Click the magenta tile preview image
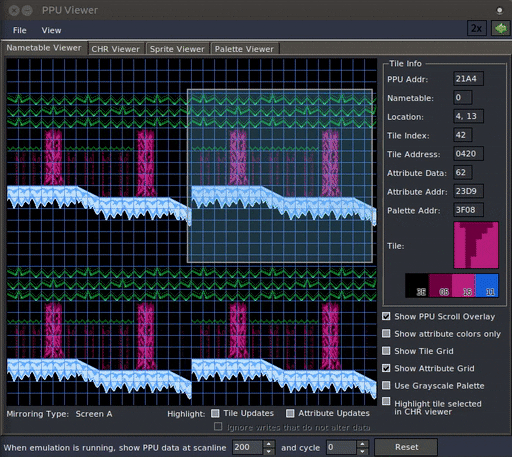 pos(476,245)
